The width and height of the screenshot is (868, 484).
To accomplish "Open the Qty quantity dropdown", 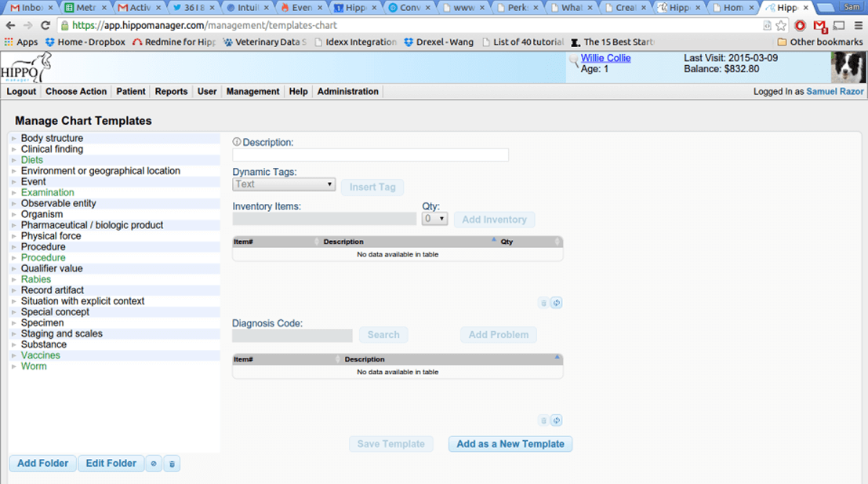I will click(434, 218).
